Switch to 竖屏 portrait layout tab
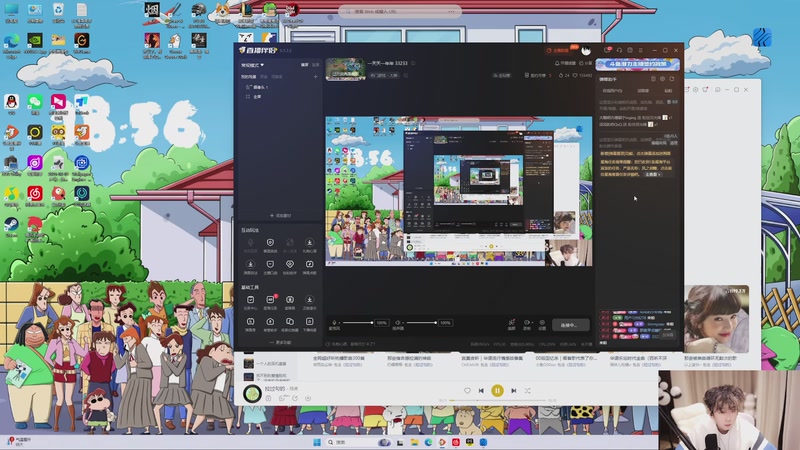800x450 pixels. point(315,65)
